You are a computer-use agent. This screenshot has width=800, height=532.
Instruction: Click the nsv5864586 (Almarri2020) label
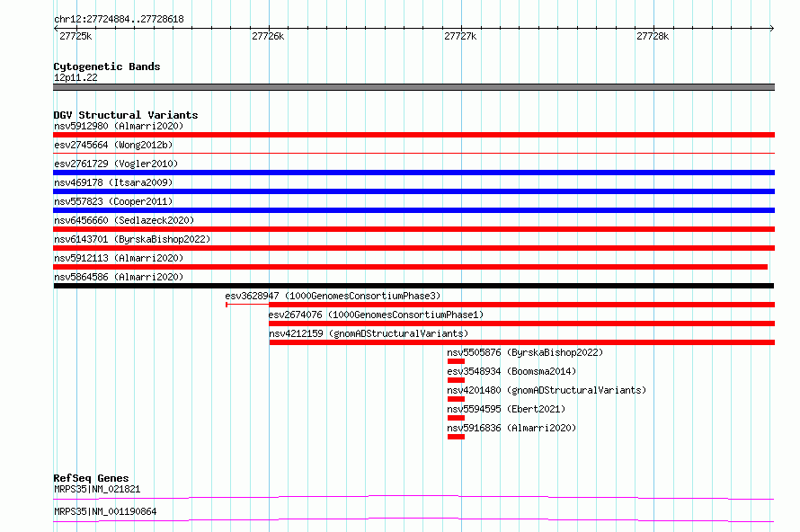pos(119,277)
